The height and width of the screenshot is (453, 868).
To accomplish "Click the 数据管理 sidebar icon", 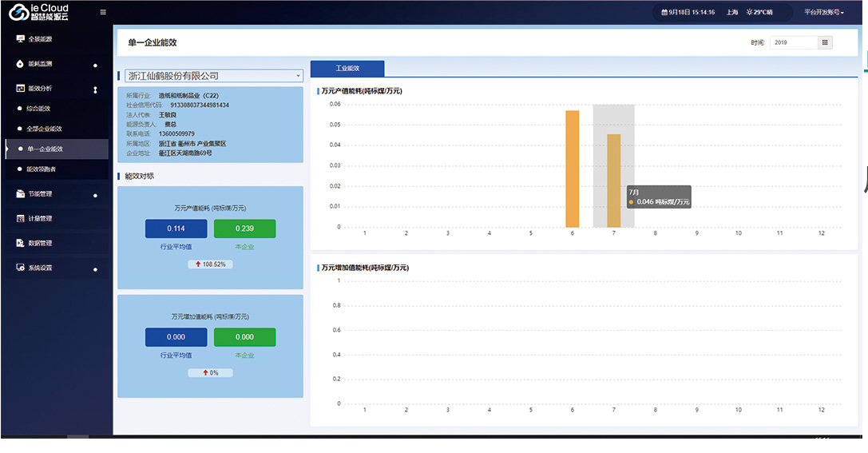I will coord(21,243).
